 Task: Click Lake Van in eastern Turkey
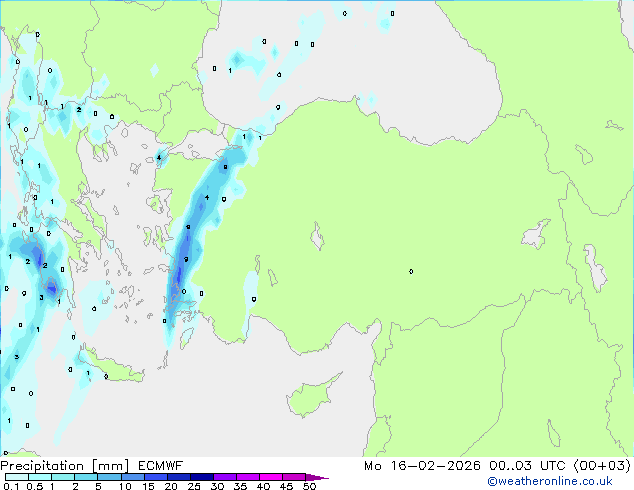click(538, 236)
